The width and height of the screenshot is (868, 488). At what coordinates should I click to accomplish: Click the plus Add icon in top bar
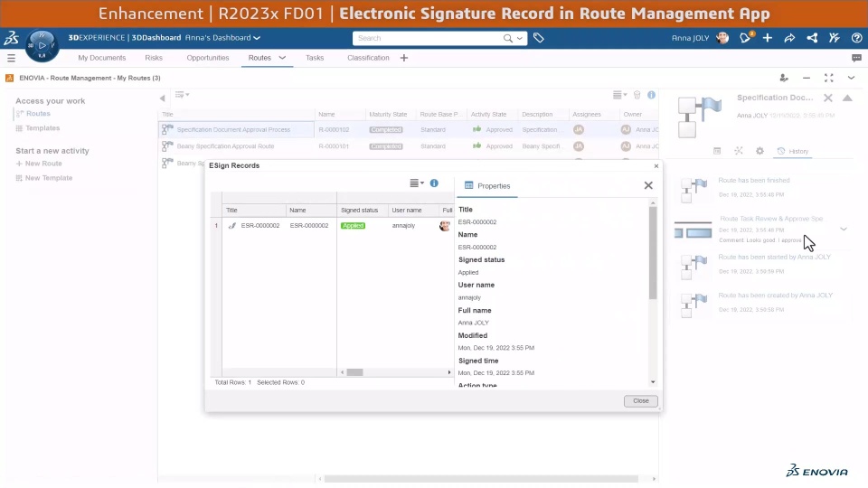coord(768,38)
